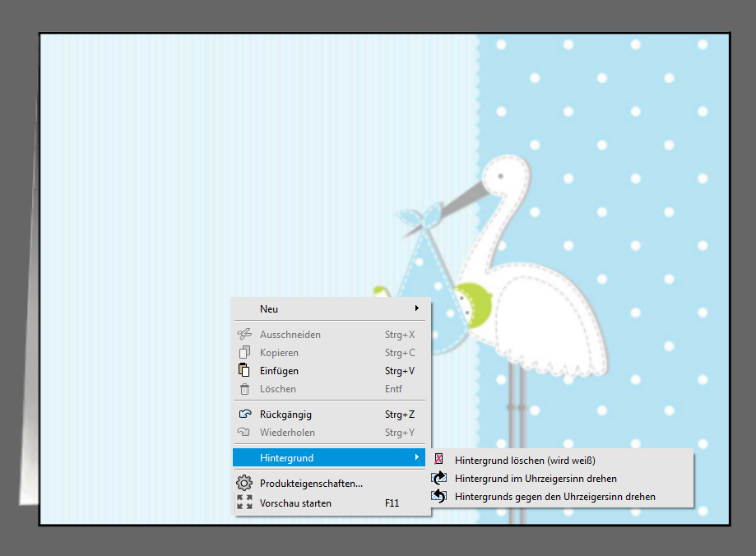Click the rotate clockwise icon
Screen dimensions: 756x556
tap(438, 478)
